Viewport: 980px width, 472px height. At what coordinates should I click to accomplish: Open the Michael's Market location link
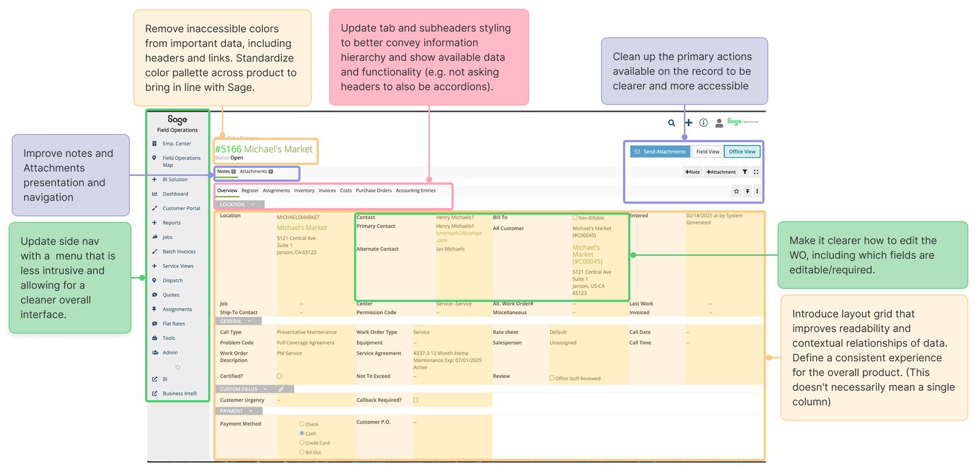(x=302, y=228)
